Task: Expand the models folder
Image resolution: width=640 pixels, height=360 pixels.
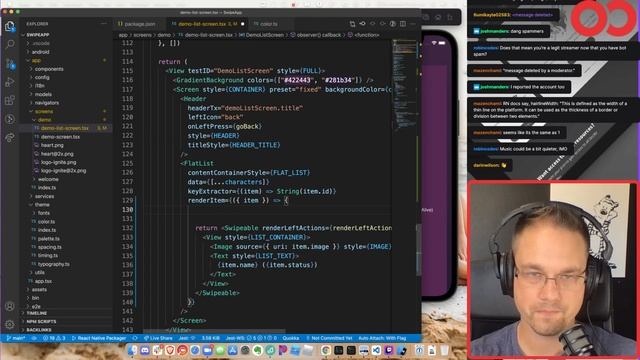Action: 43,94
